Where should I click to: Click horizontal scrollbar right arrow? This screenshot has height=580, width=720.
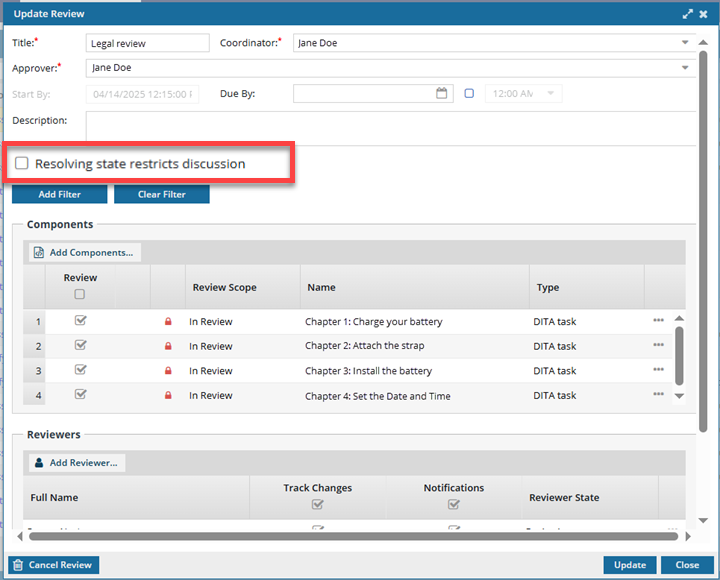(x=688, y=536)
